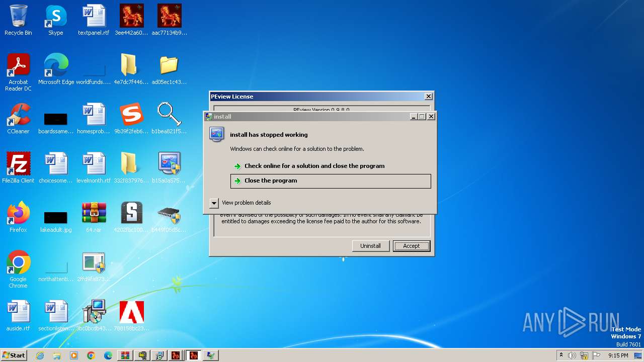This screenshot has height=362, width=644.
Task: Launch Microsoft Edge from the desktop
Action: [56, 69]
